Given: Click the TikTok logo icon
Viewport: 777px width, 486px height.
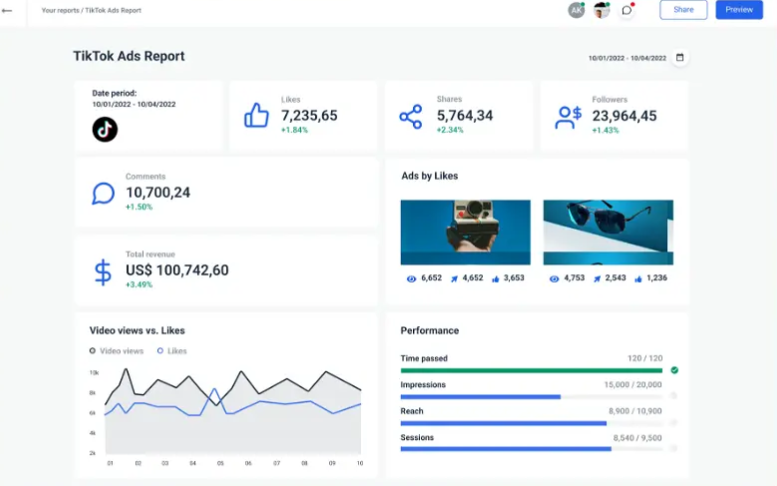Looking at the screenshot, I should pos(105,129).
